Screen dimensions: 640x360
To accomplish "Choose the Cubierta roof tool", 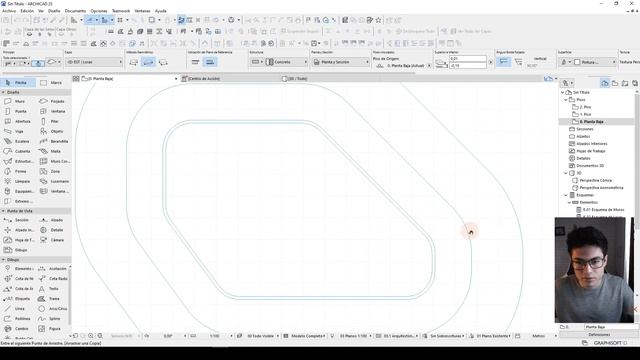I will tap(18, 151).
